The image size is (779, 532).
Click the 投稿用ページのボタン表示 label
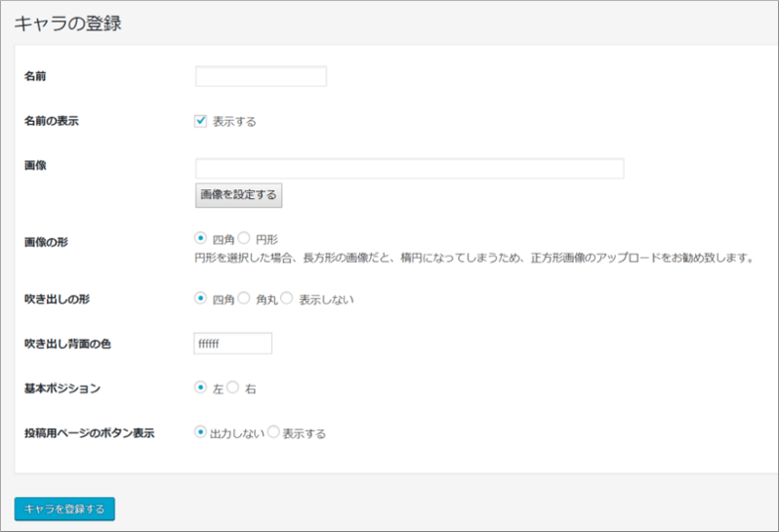pyautogui.click(x=90, y=433)
